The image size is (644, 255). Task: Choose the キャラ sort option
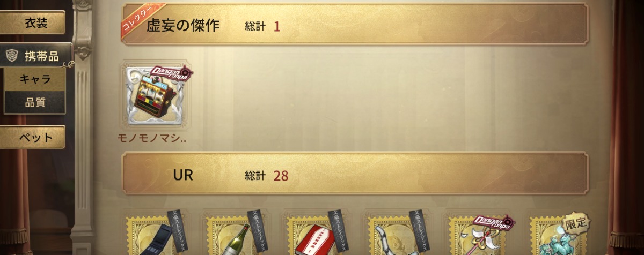35,79
